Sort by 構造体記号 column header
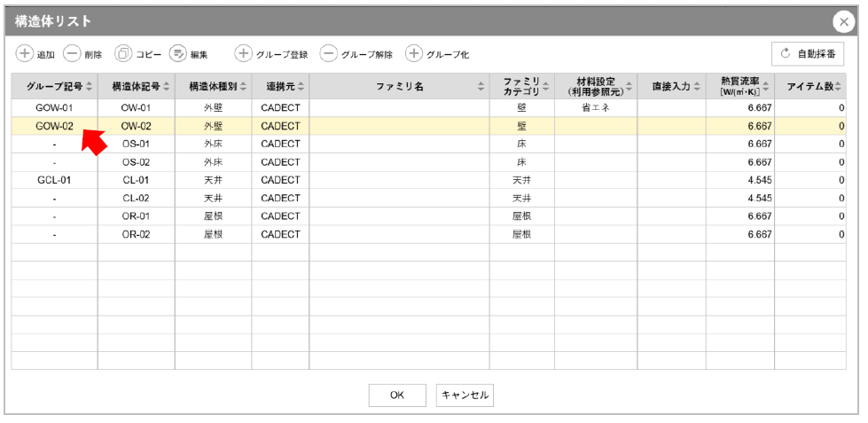This screenshot has height=423, width=868. click(136, 86)
